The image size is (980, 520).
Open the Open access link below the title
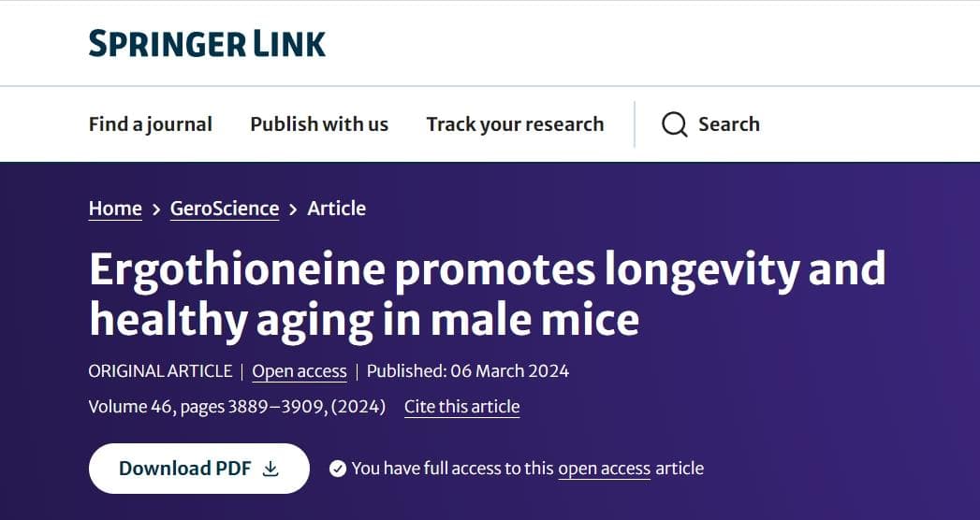[x=300, y=371]
